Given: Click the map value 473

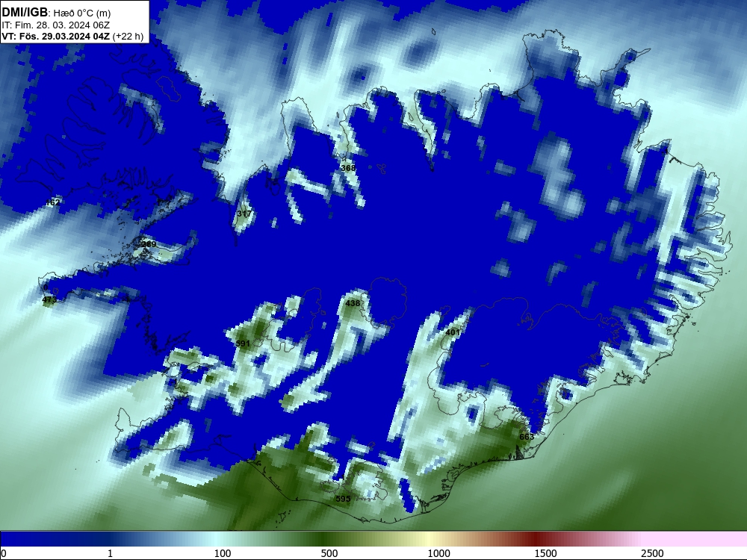Looking at the screenshot, I should 49,300.
